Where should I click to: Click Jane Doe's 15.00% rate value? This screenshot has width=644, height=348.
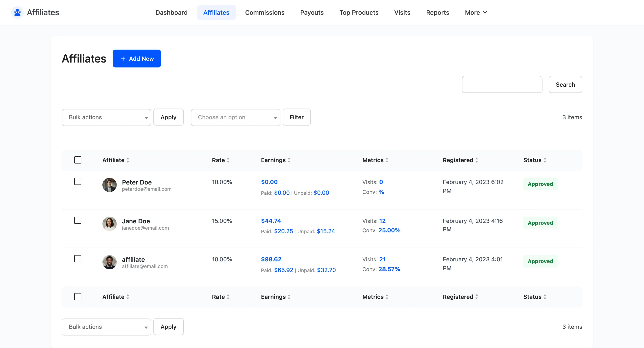tap(222, 221)
